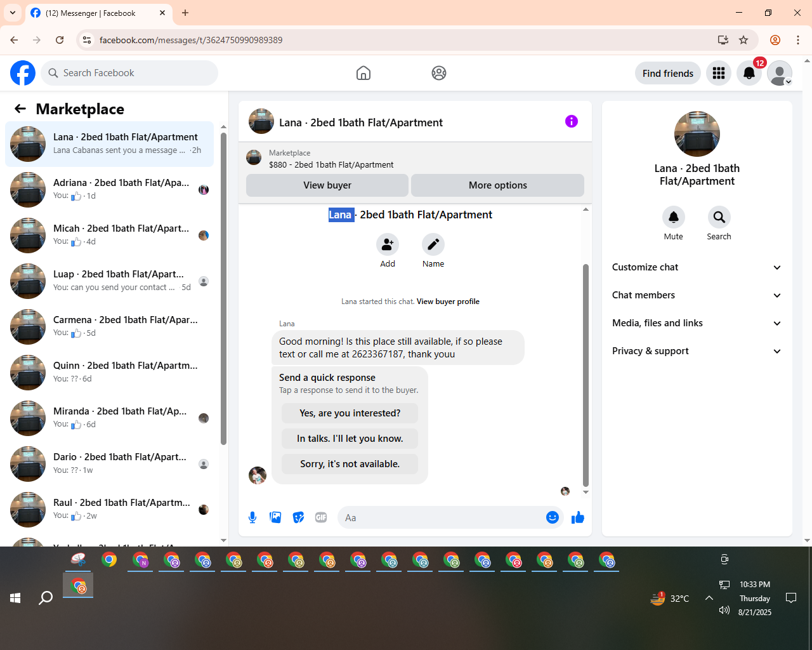This screenshot has height=650, width=812.
Task: Open Raul conversation in chat list
Action: [110, 510]
